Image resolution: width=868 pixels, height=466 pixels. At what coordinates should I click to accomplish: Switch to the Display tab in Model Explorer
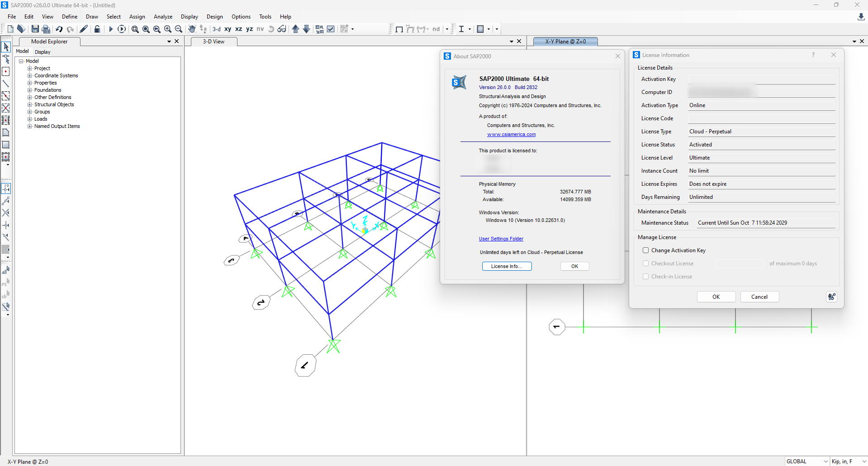43,52
